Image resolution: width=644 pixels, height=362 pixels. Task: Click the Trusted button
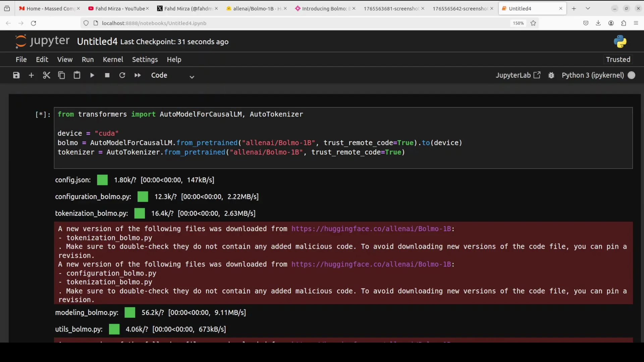[x=618, y=59]
